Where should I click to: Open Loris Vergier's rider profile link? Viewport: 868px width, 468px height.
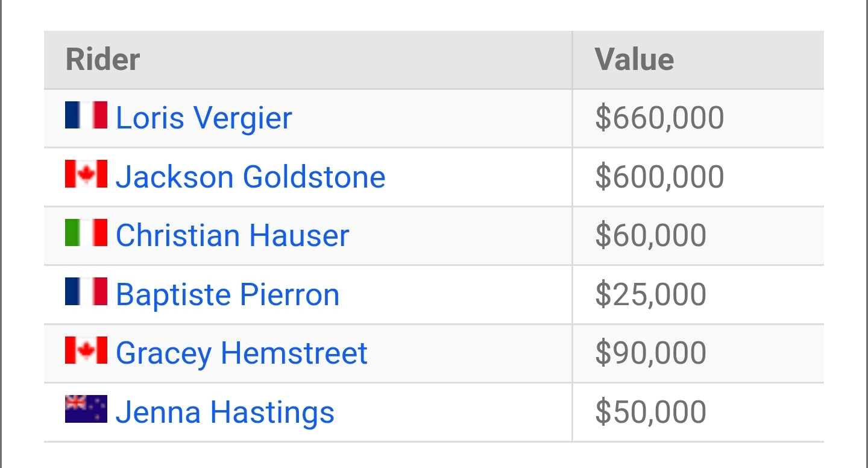[x=204, y=118]
